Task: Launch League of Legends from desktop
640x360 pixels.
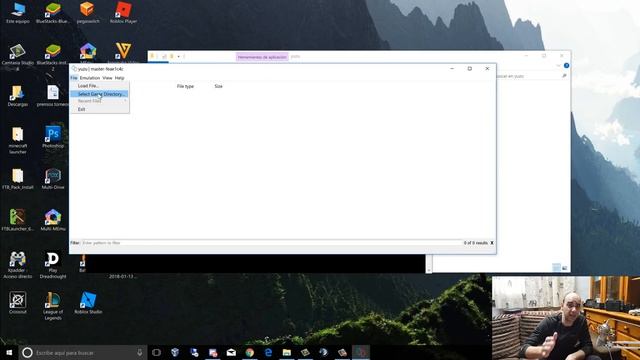Action: (x=53, y=306)
